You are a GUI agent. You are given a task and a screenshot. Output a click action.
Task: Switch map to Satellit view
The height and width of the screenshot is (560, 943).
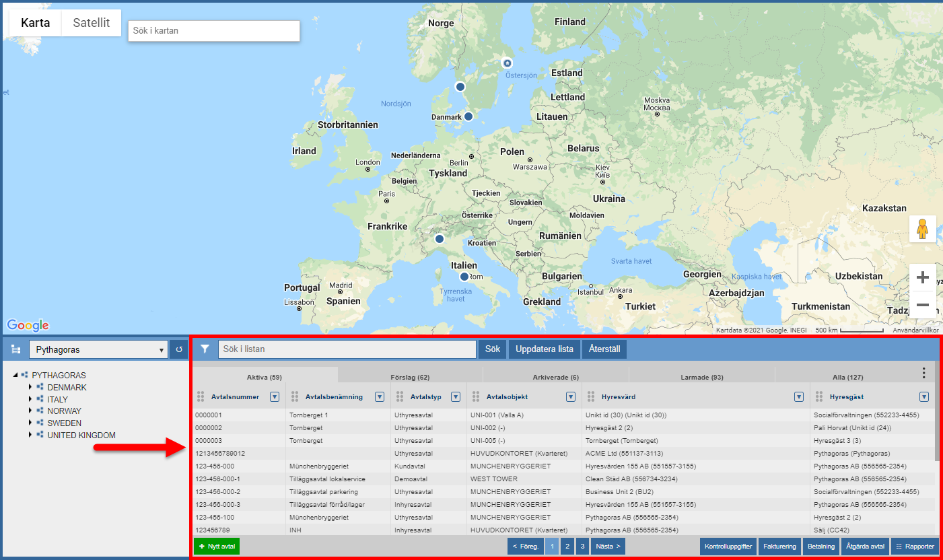92,23
